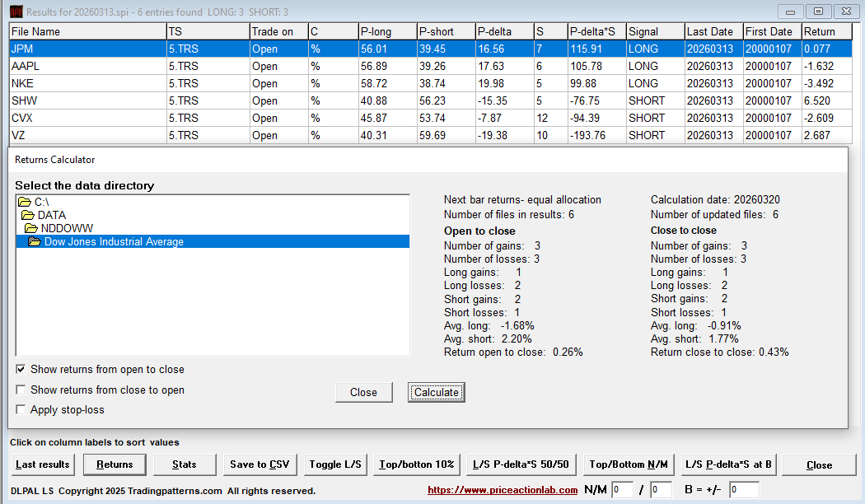The width and height of the screenshot is (865, 504).
Task: Focus the M input field after slash
Action: click(x=661, y=490)
